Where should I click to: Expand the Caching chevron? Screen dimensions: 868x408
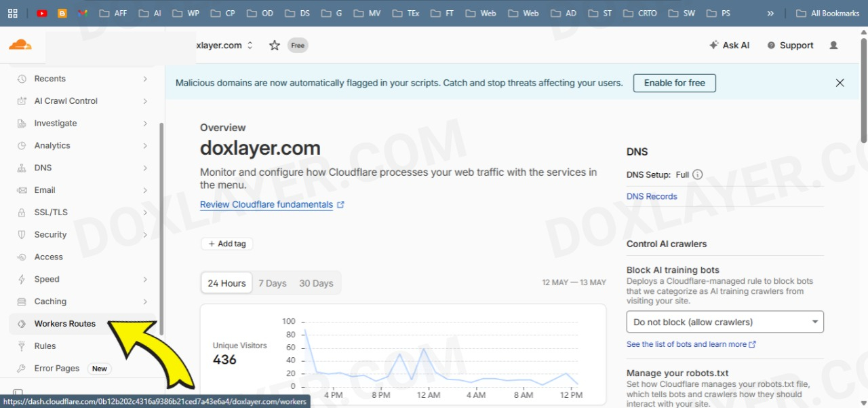[145, 301]
